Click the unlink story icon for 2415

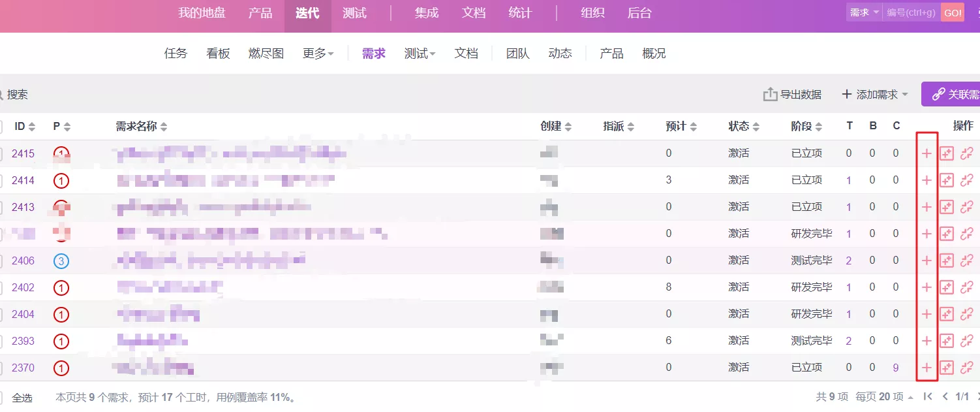pyautogui.click(x=967, y=153)
